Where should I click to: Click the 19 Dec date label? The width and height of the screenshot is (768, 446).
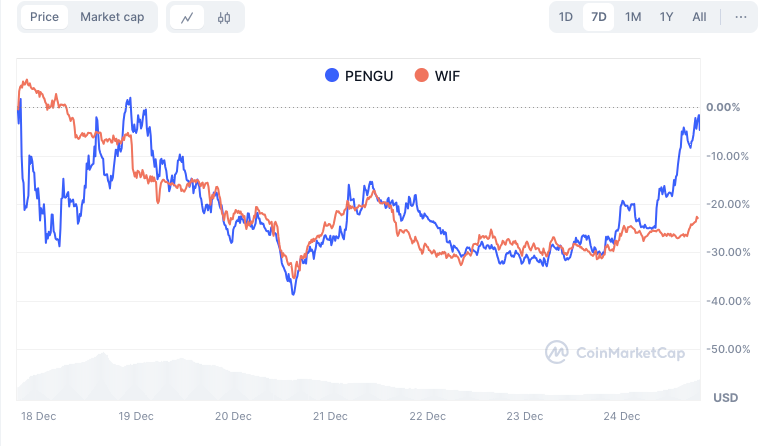pos(136,416)
